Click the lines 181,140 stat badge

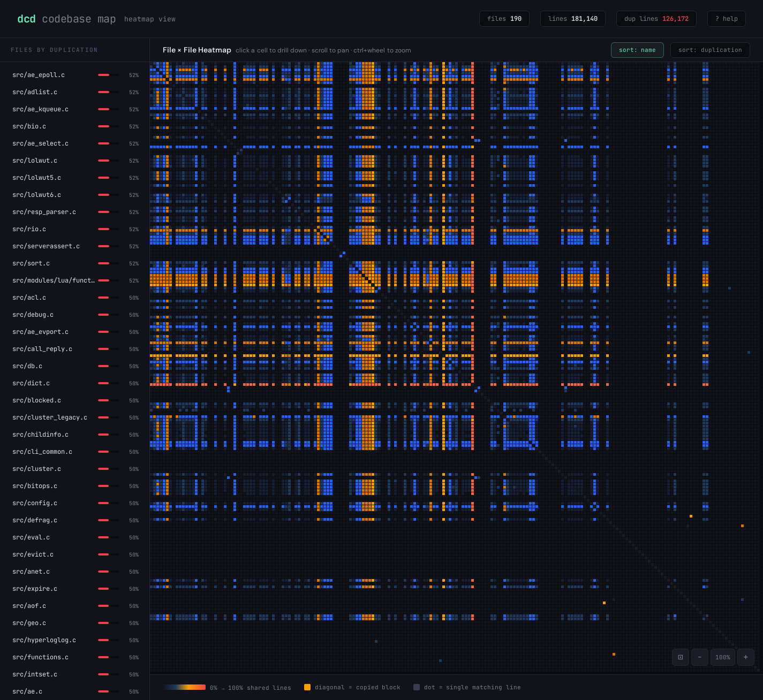(573, 19)
